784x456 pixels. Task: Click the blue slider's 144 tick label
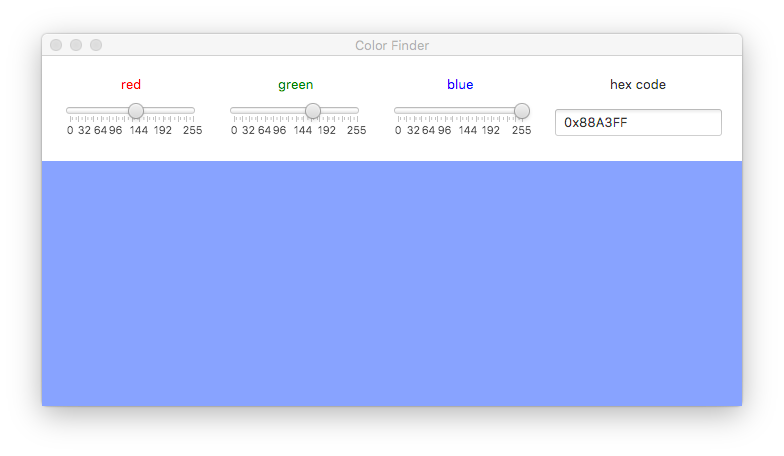click(x=468, y=130)
